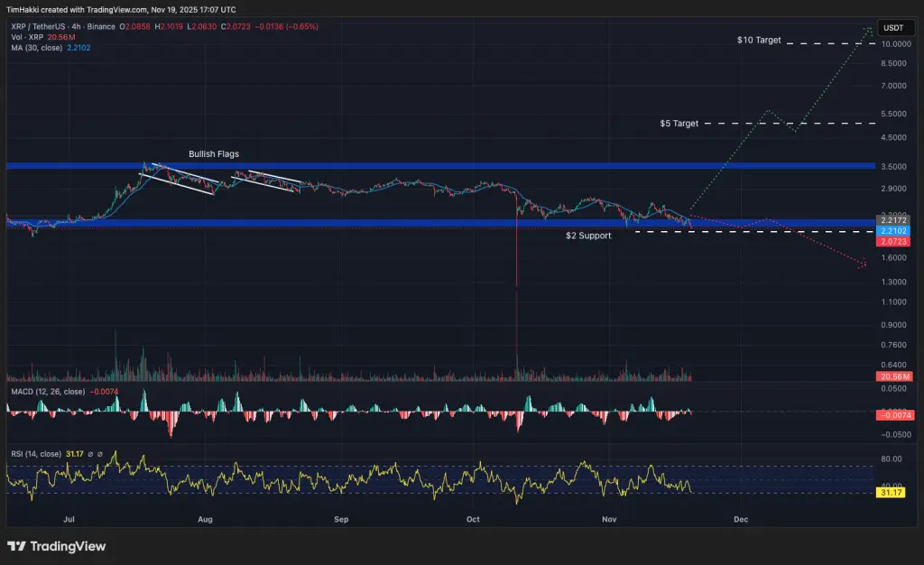Select the blue 2.2102 last price label
The image size is (924, 565).
click(x=894, y=230)
